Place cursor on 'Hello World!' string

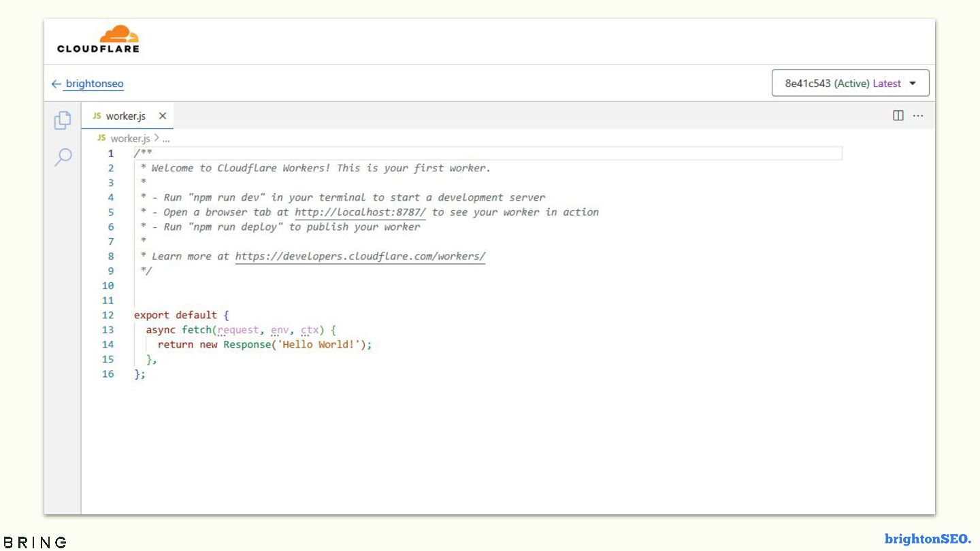pos(319,345)
